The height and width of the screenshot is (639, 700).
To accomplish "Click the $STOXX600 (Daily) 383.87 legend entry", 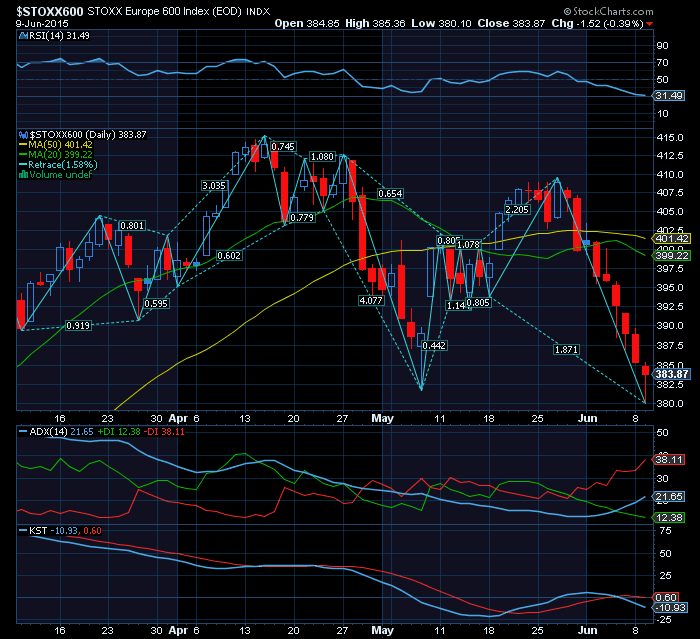I will point(88,134).
